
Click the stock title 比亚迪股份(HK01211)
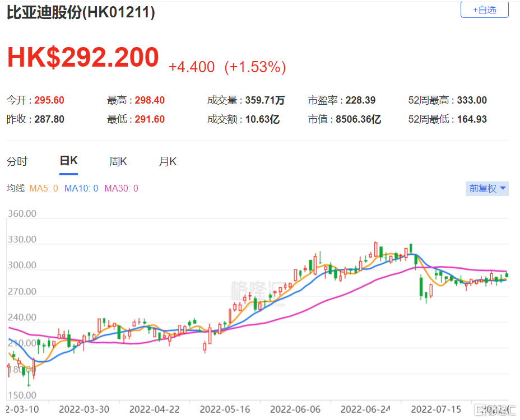pyautogui.click(x=81, y=12)
